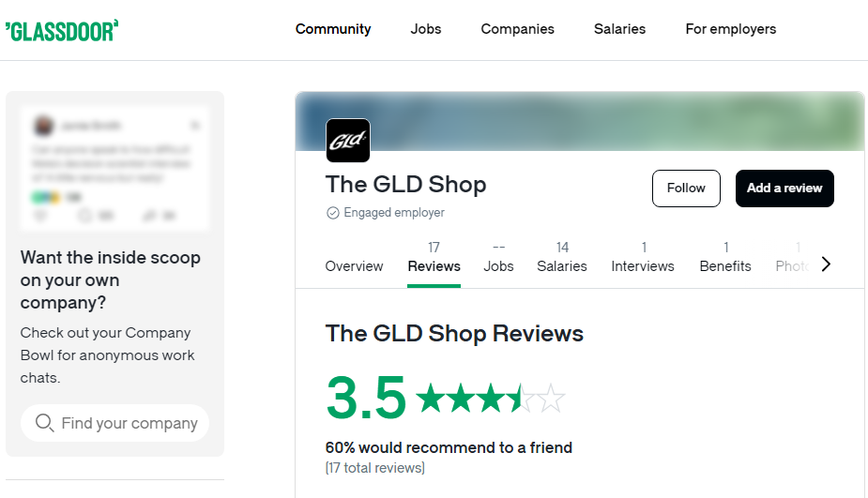Screen dimensions: 868x498
Task: Switch to the 14 Salaries tab
Action: pos(562,258)
